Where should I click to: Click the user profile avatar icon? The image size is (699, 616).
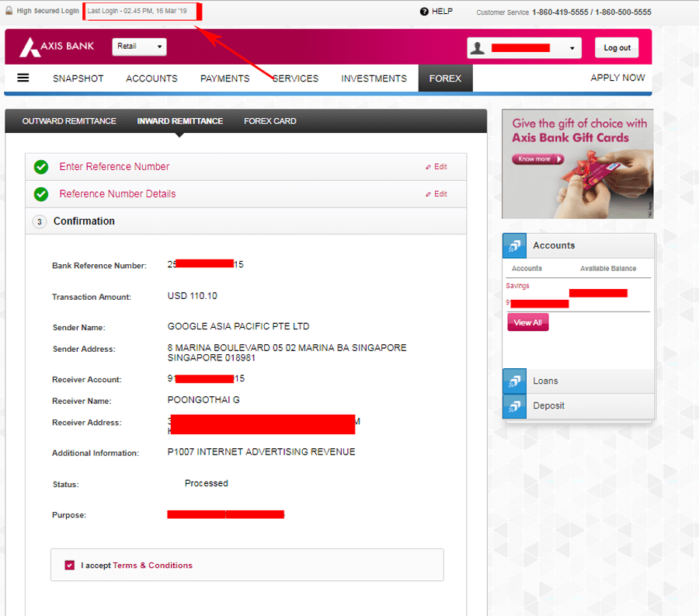pyautogui.click(x=478, y=47)
